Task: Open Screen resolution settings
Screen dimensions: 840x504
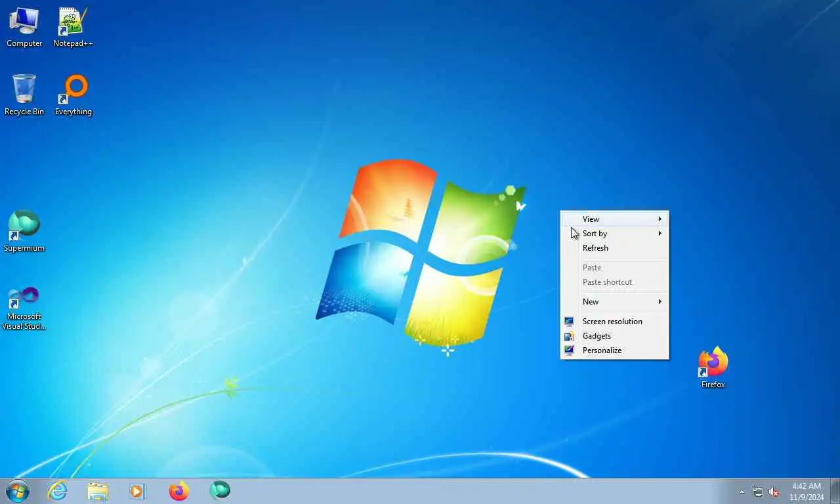Action: click(614, 322)
